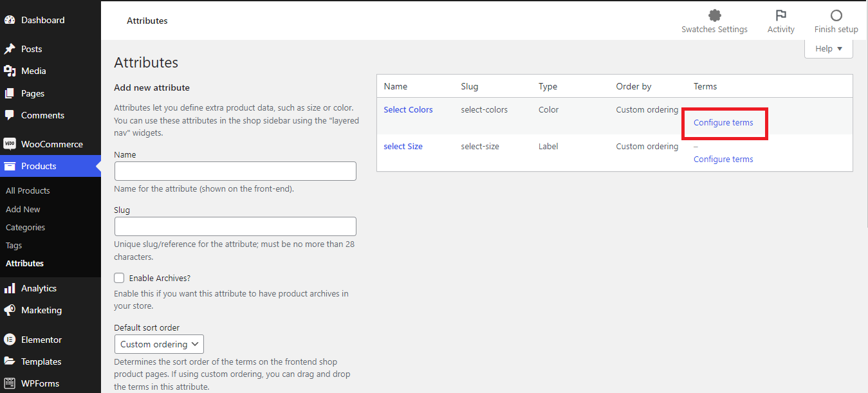Click the WooCommerce logo icon
The width and height of the screenshot is (868, 393).
coord(10,144)
